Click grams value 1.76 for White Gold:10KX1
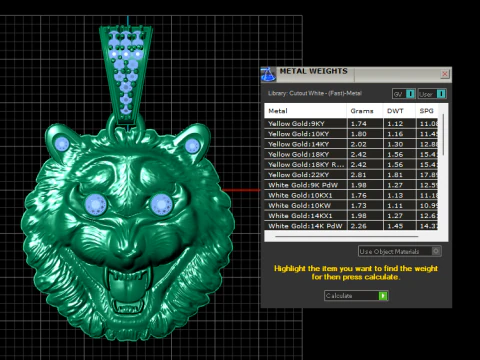Image resolution: width=480 pixels, height=360 pixels. pos(359,195)
